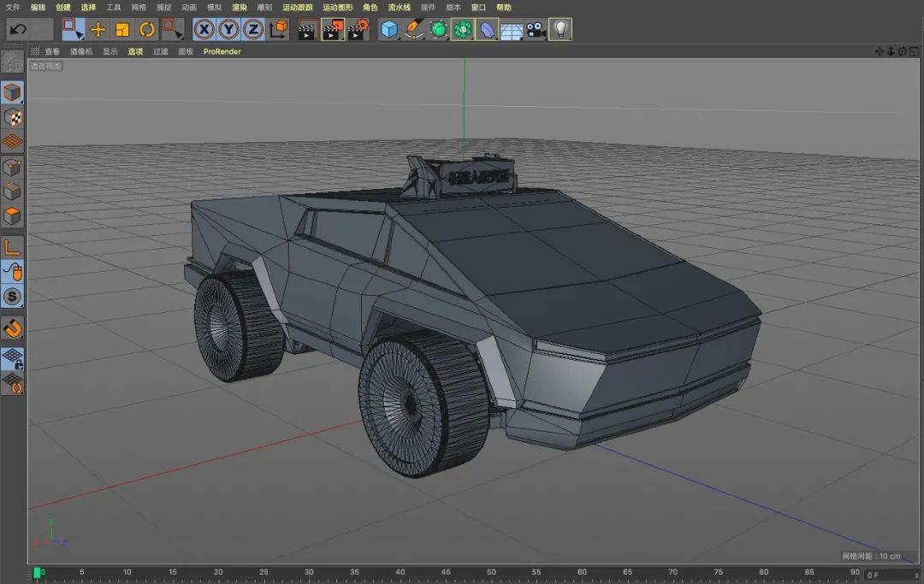Viewport: 924px width, 584px height.
Task: Open the Light objects dropdown
Action: pos(560,29)
